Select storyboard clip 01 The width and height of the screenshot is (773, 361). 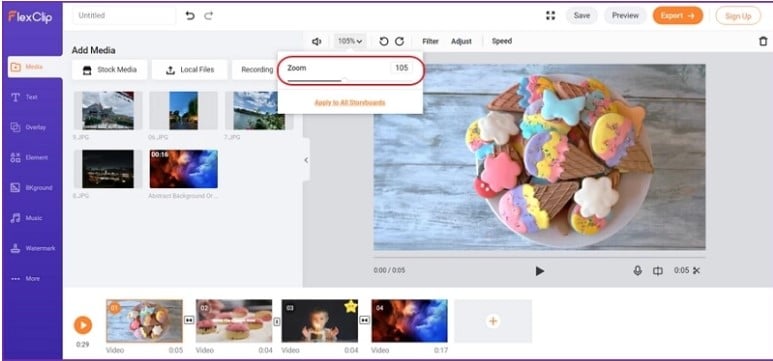[x=144, y=321]
